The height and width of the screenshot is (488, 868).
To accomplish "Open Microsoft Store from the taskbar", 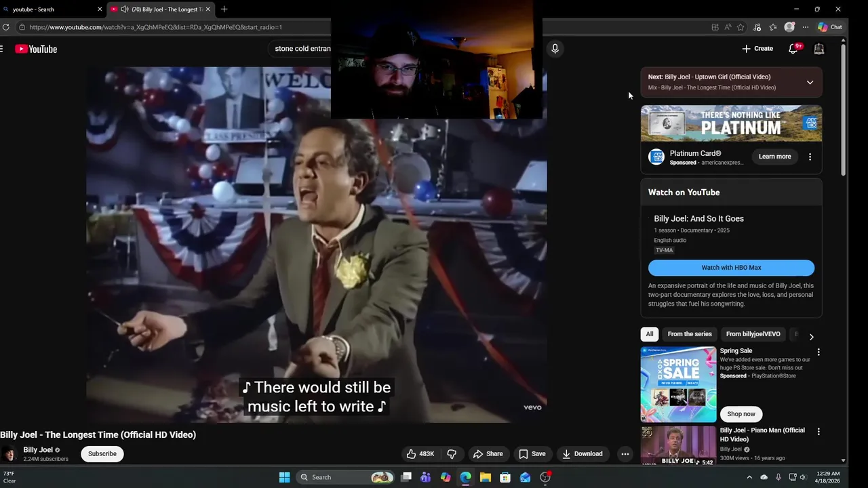I will (505, 477).
